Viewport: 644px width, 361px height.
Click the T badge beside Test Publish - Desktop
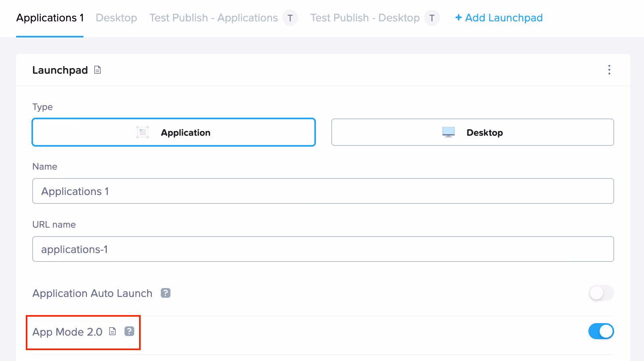(x=432, y=18)
